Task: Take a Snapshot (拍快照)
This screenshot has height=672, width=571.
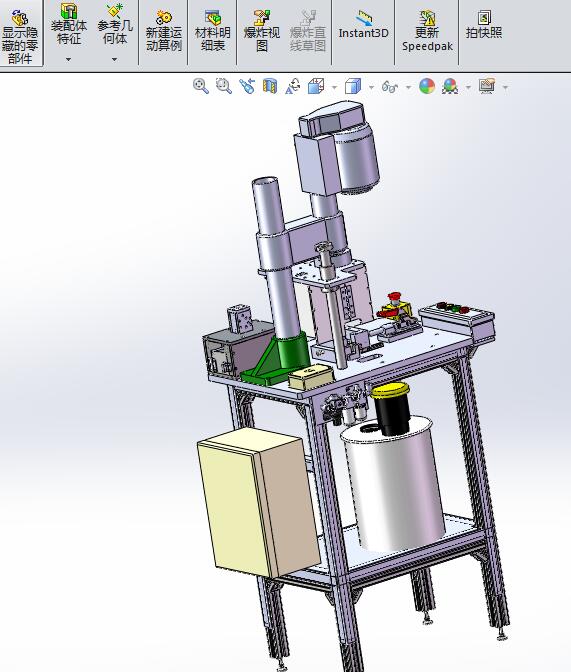Action: 484,26
